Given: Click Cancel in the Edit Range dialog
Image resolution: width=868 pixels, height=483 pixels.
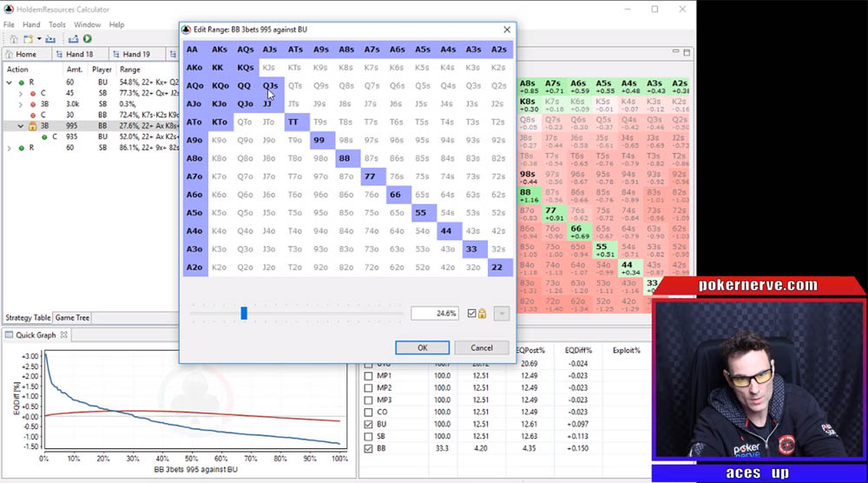Looking at the screenshot, I should (x=482, y=347).
